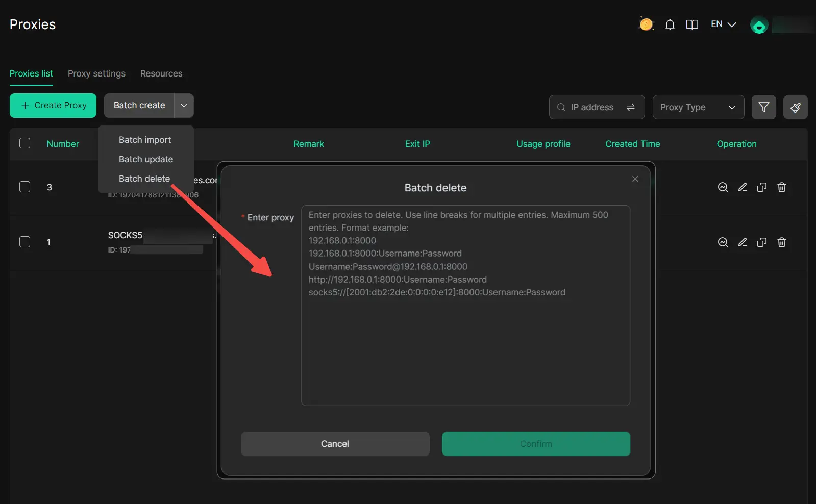Select the checkbox for proxy number 1
The width and height of the screenshot is (816, 504).
tap(24, 242)
